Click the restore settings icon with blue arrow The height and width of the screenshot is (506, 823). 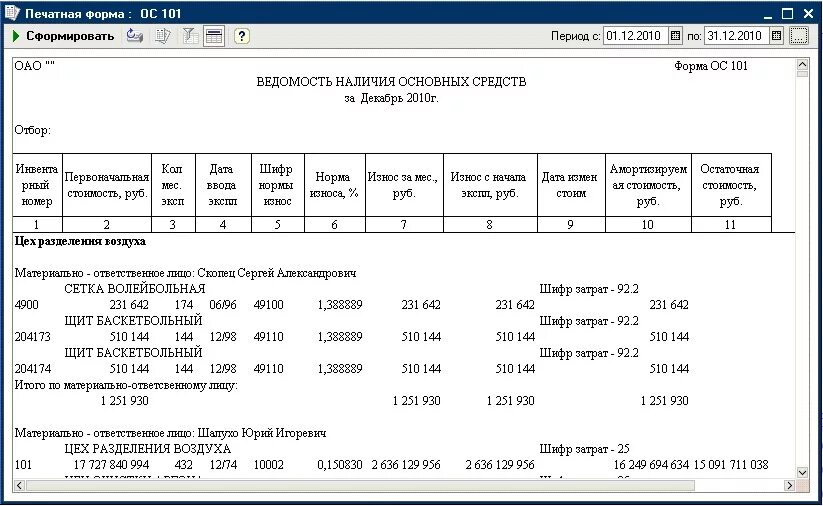coord(134,36)
